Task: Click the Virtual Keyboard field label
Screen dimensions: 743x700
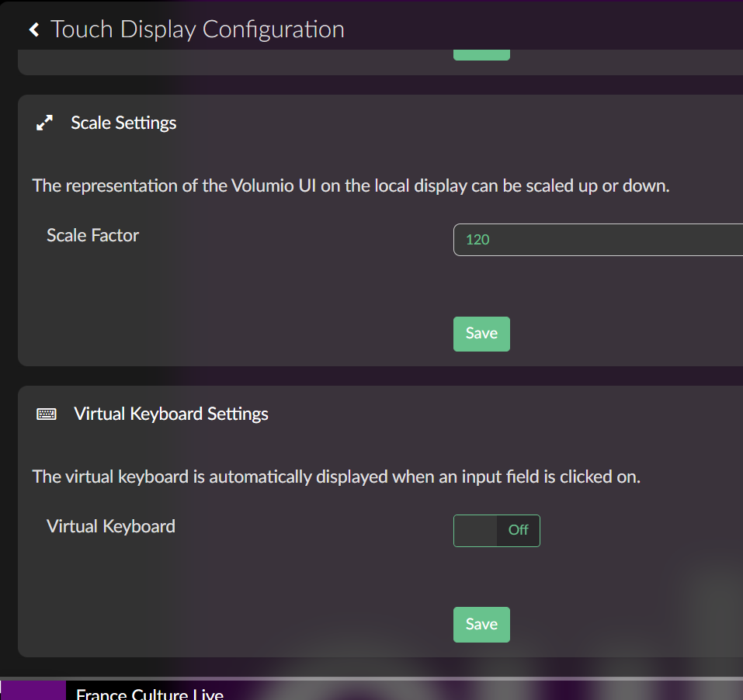Action: point(111,526)
